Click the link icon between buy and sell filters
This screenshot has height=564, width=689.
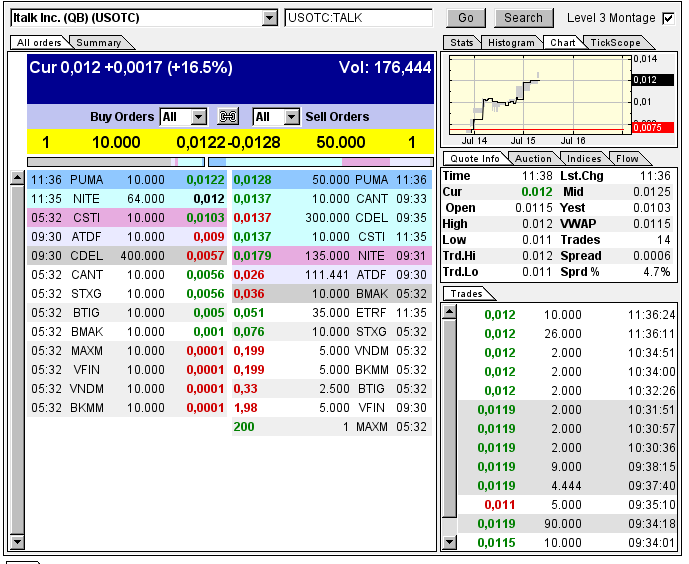pyautogui.click(x=228, y=117)
